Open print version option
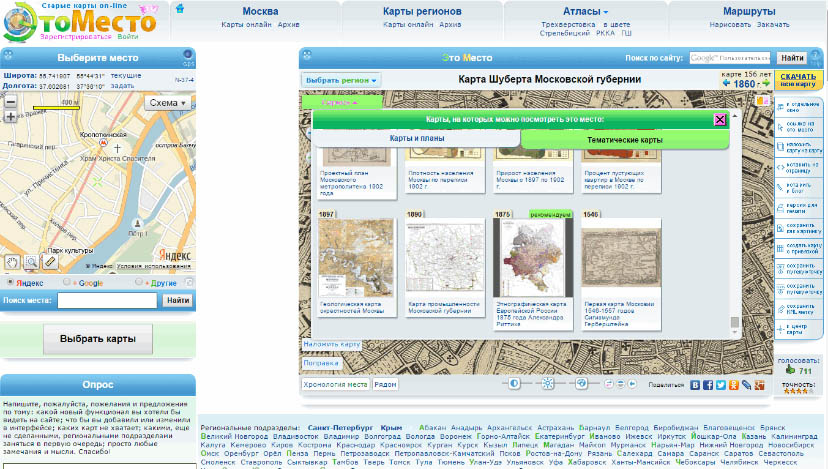 tap(798, 208)
